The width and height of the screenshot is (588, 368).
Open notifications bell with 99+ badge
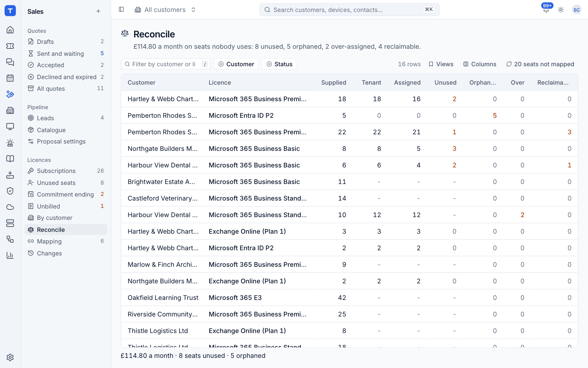pos(546,10)
